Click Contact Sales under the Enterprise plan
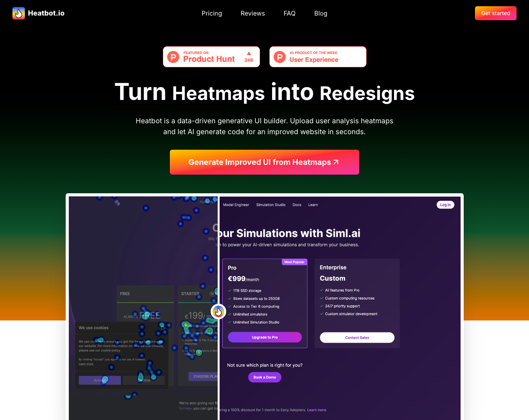Screen dimensions: 529x420 tap(357, 337)
